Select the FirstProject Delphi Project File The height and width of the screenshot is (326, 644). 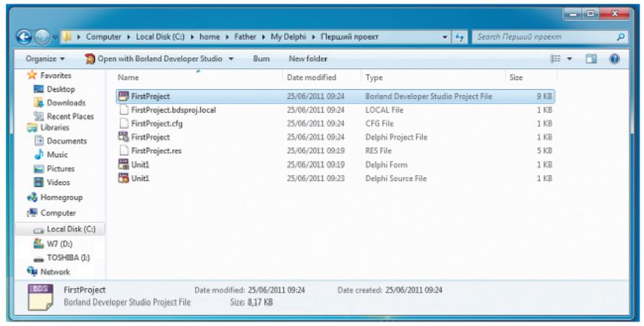click(x=335, y=137)
